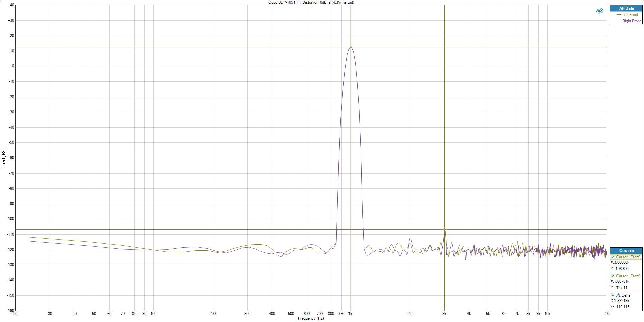Click the Cursors panel header
Image resolution: width=644 pixels, height=322 pixels.
626,251
